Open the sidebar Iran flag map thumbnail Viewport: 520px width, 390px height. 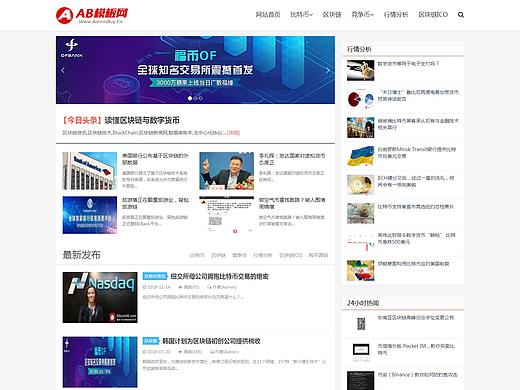[361, 271]
